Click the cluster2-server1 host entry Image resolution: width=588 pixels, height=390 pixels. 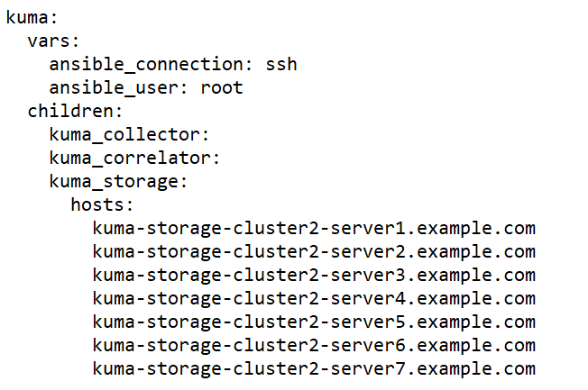[314, 228]
